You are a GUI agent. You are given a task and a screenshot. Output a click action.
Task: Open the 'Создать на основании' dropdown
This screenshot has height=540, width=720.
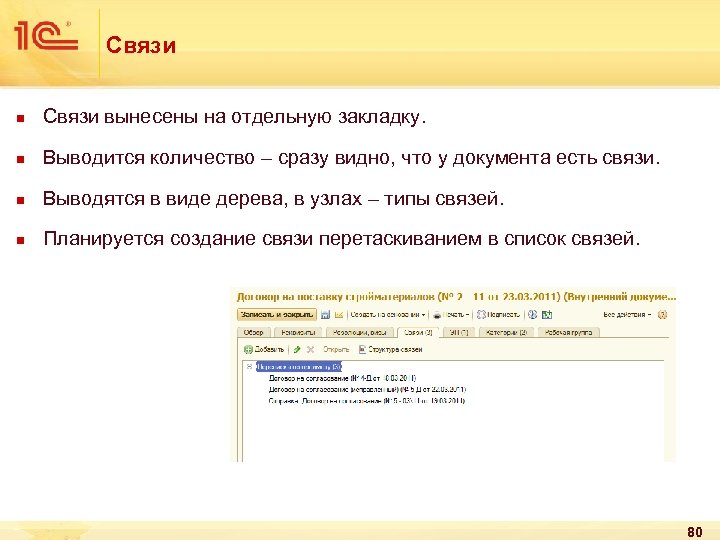coord(388,315)
